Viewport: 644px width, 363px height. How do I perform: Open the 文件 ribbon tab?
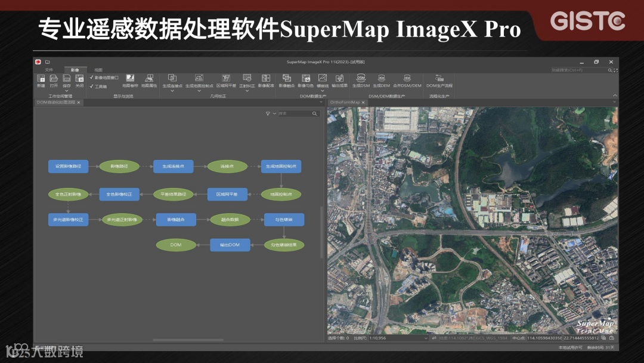(49, 70)
